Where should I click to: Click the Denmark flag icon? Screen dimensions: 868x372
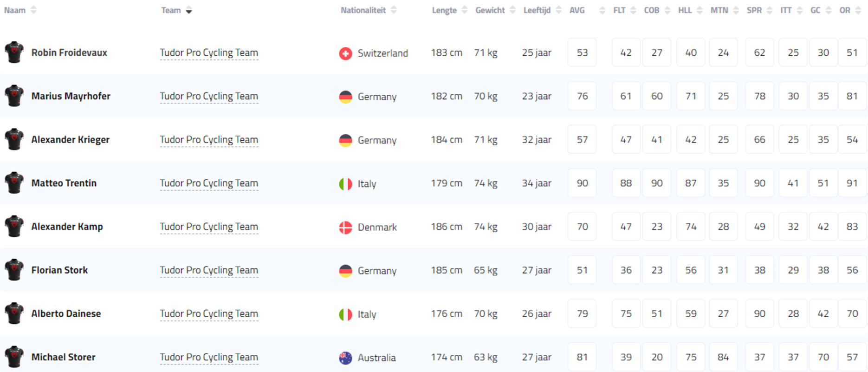(x=345, y=228)
